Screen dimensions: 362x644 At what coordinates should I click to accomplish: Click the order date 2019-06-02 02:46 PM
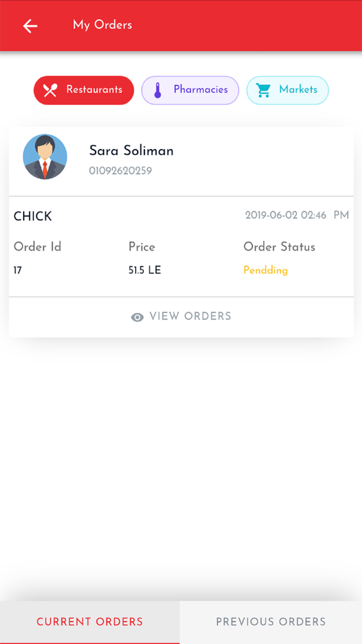[297, 215]
